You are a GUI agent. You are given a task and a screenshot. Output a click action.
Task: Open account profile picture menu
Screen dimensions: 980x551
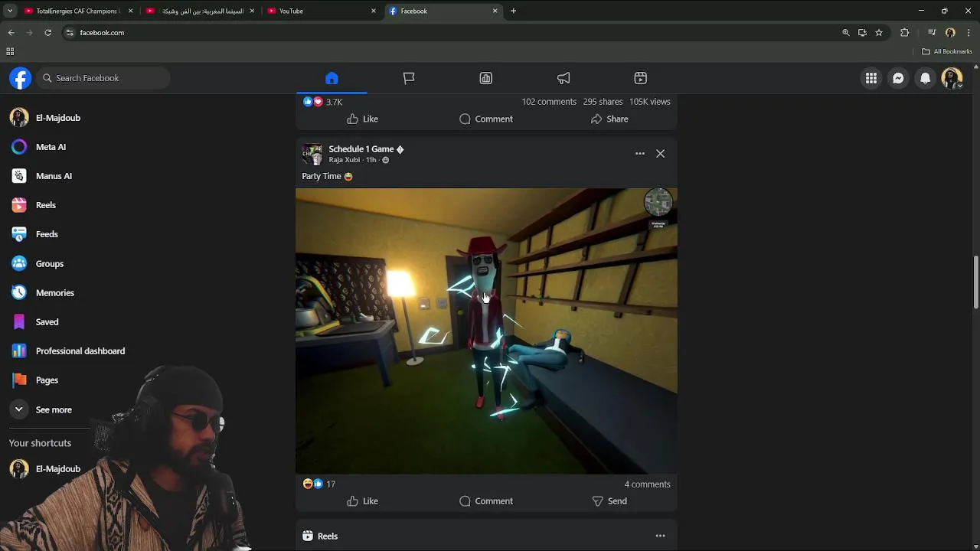click(952, 78)
